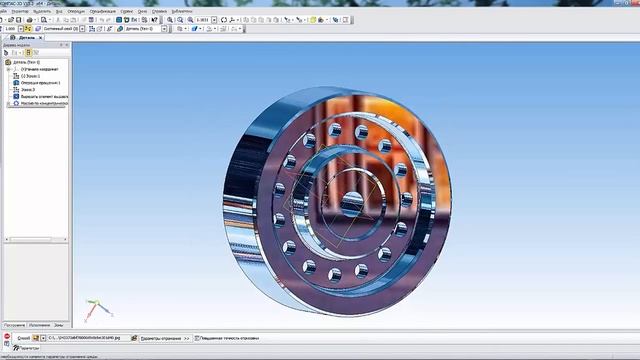Click the Print toolbar icon

[x=29, y=20]
